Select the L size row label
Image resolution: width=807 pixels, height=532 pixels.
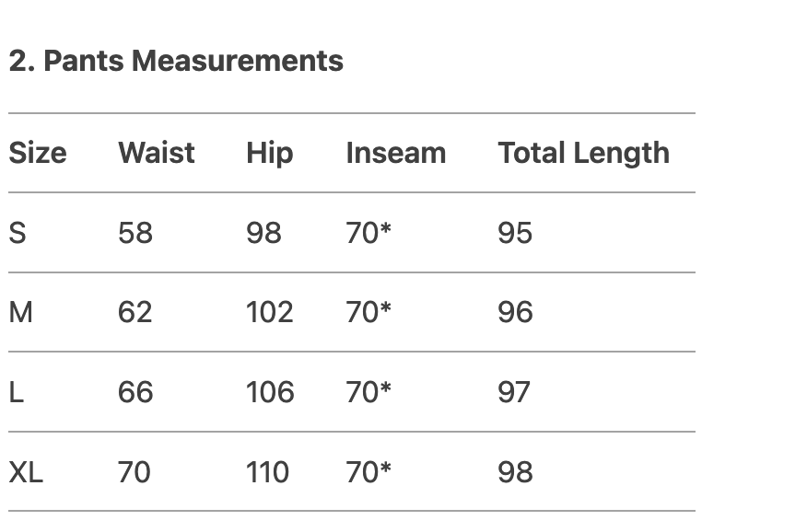coord(16,392)
